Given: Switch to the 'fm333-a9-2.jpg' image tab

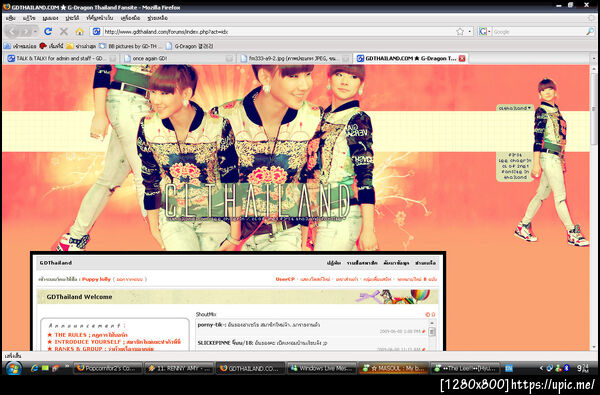Looking at the screenshot, I should (x=293, y=59).
